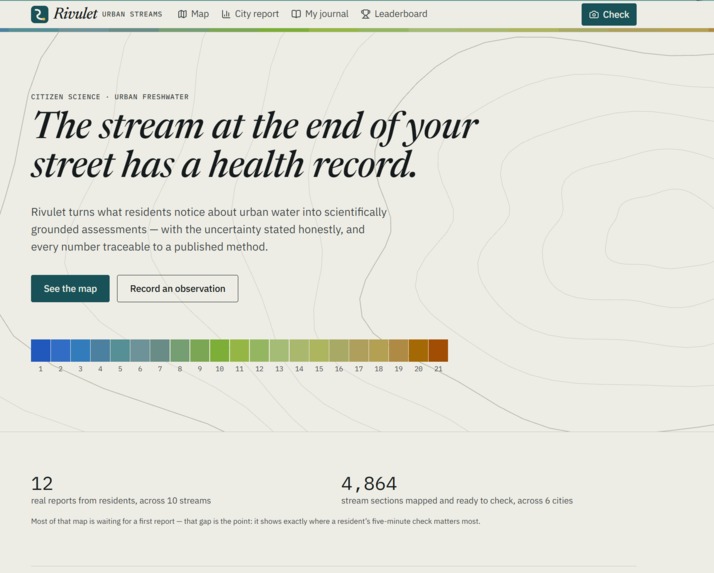Image resolution: width=714 pixels, height=573 pixels.
Task: Click the map icon in navigation
Action: [182, 14]
